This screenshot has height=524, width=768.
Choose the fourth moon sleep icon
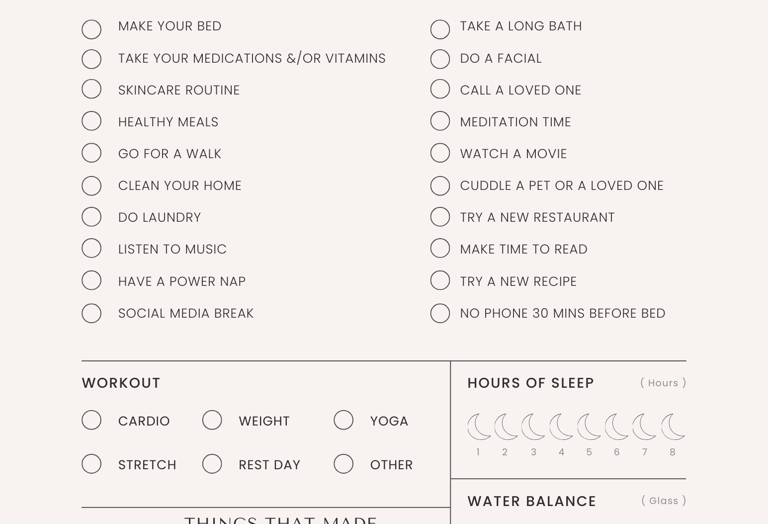(562, 427)
